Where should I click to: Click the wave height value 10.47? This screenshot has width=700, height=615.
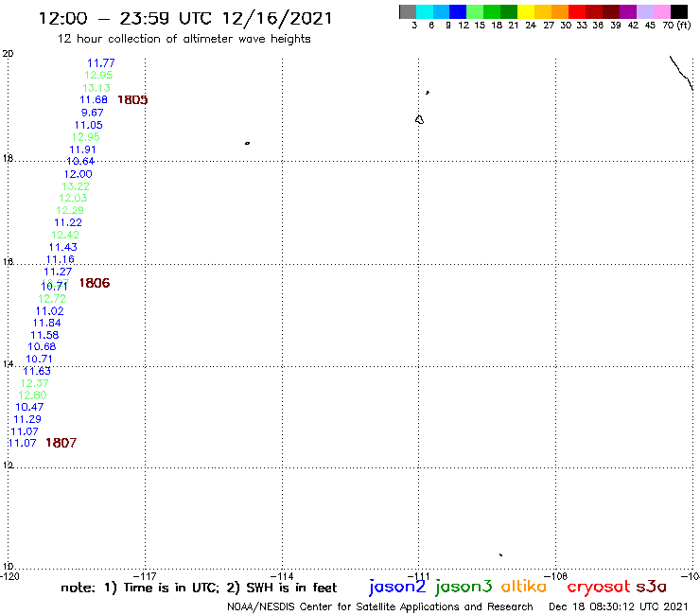point(29,408)
